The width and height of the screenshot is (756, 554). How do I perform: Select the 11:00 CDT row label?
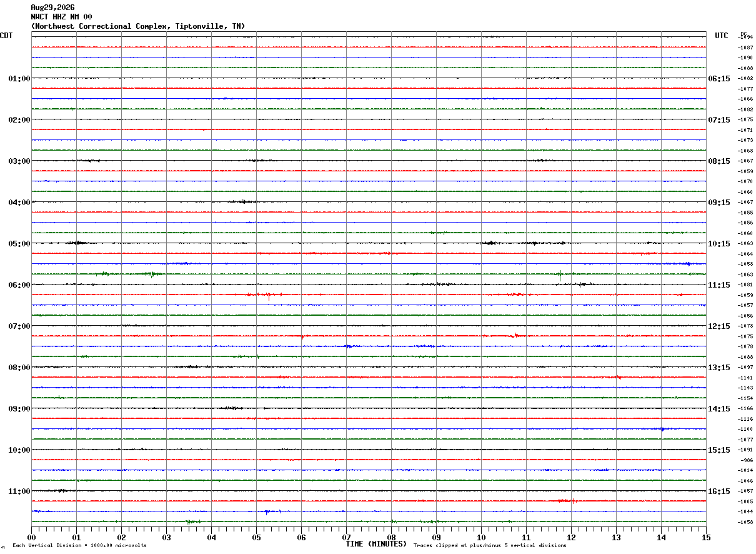[x=19, y=491]
